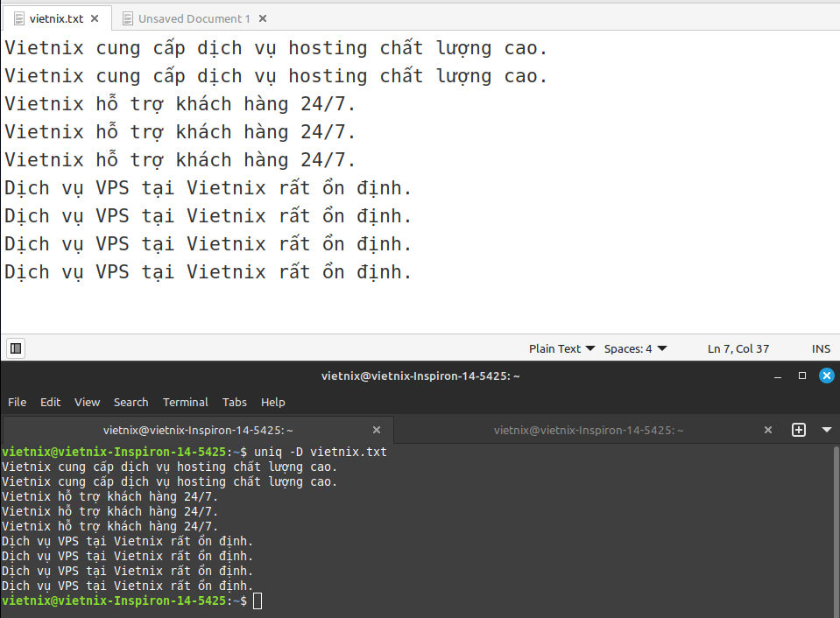Expand the Spaces: 4 indentation dropdown
840x618 pixels.
point(635,348)
